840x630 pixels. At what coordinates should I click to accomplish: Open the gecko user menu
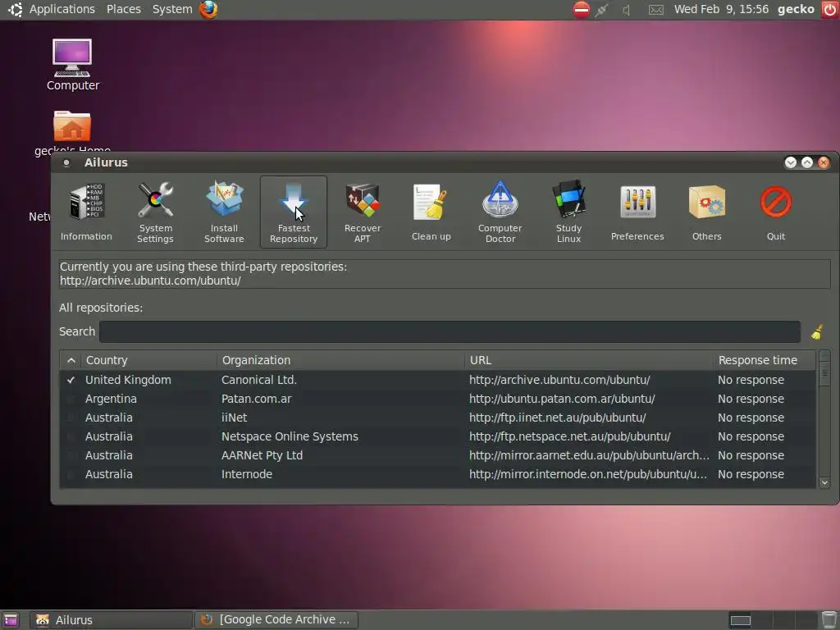tap(796, 9)
